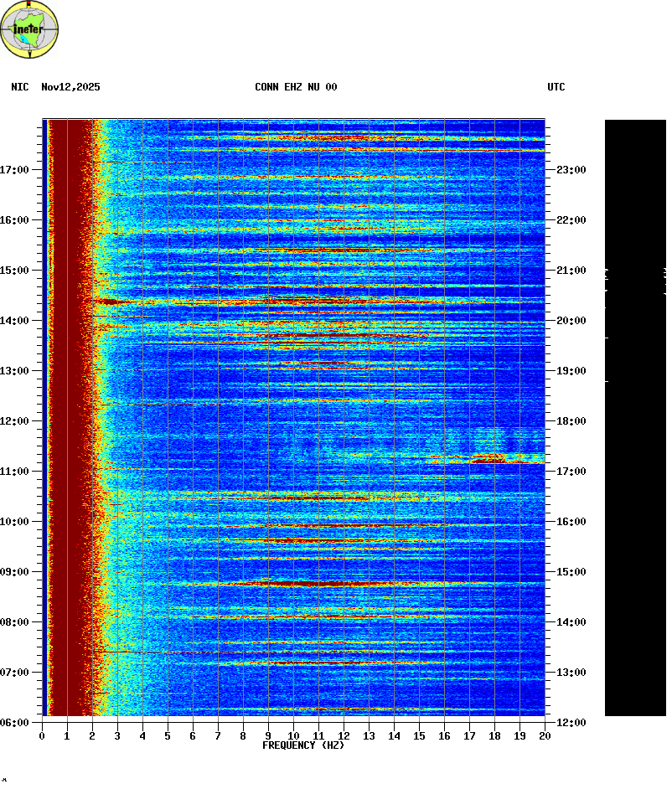Image resolution: width=672 pixels, height=789 pixels.
Task: Click the 0 Hz frequency axis label
Action: [42, 735]
